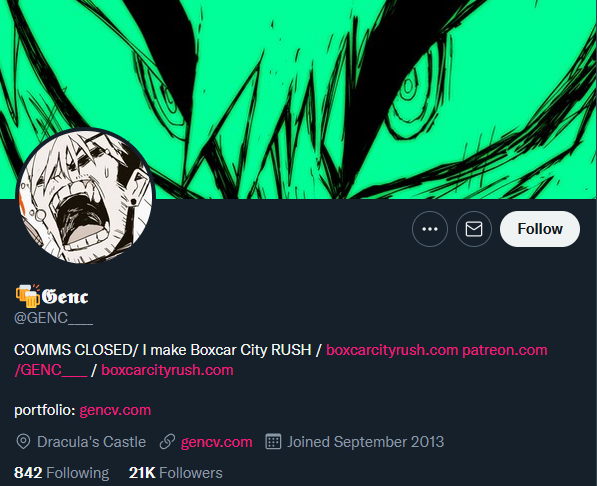Click the chain link icon
Viewport: 597px width, 486px height.
167,442
